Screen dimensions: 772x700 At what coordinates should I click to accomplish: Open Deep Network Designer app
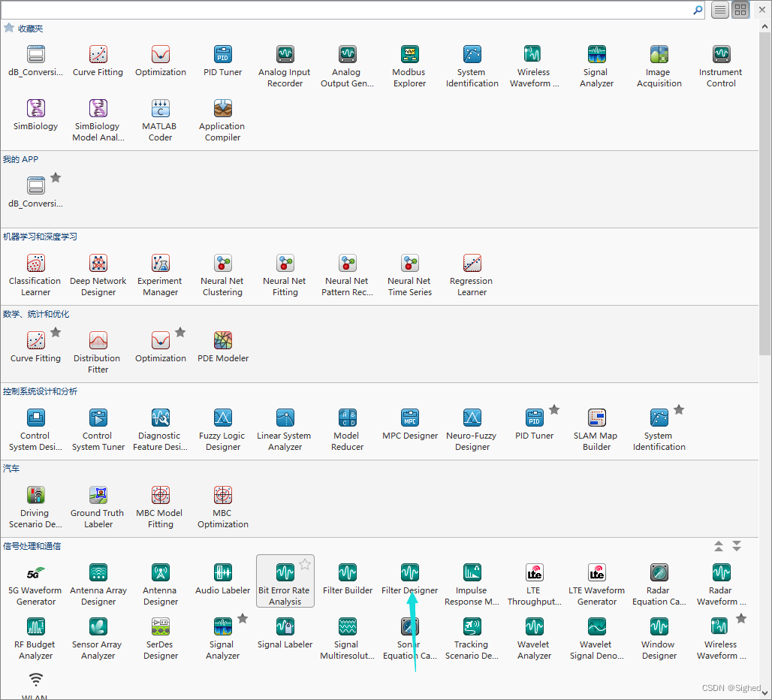98,275
